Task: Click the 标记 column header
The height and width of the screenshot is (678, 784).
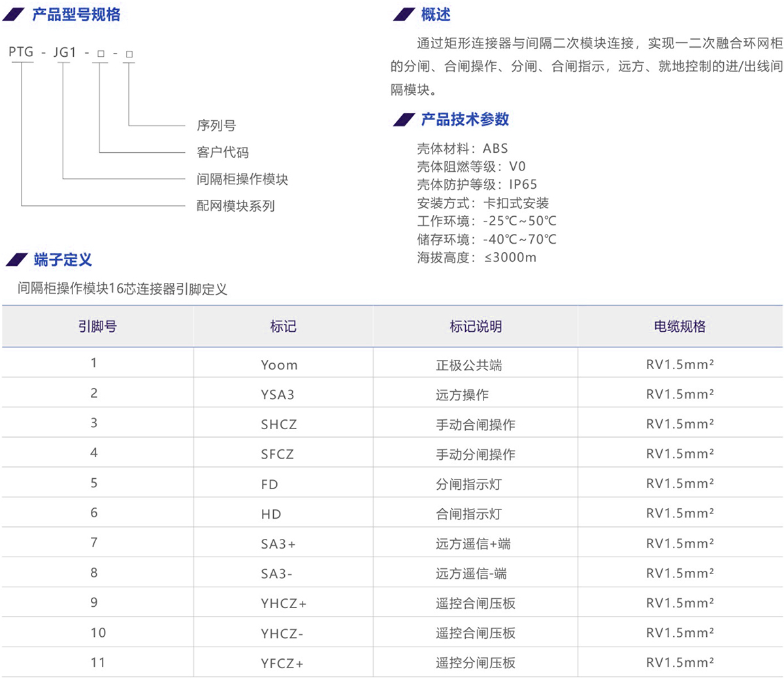Action: click(x=283, y=327)
